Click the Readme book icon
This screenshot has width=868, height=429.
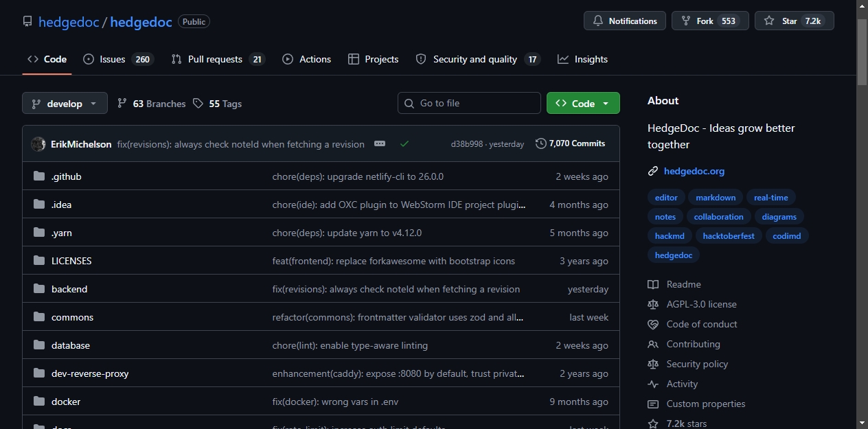click(x=653, y=284)
